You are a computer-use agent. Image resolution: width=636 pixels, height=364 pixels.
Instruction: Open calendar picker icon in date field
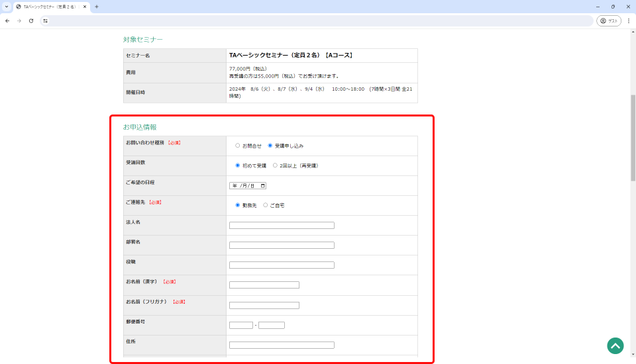[263, 186]
